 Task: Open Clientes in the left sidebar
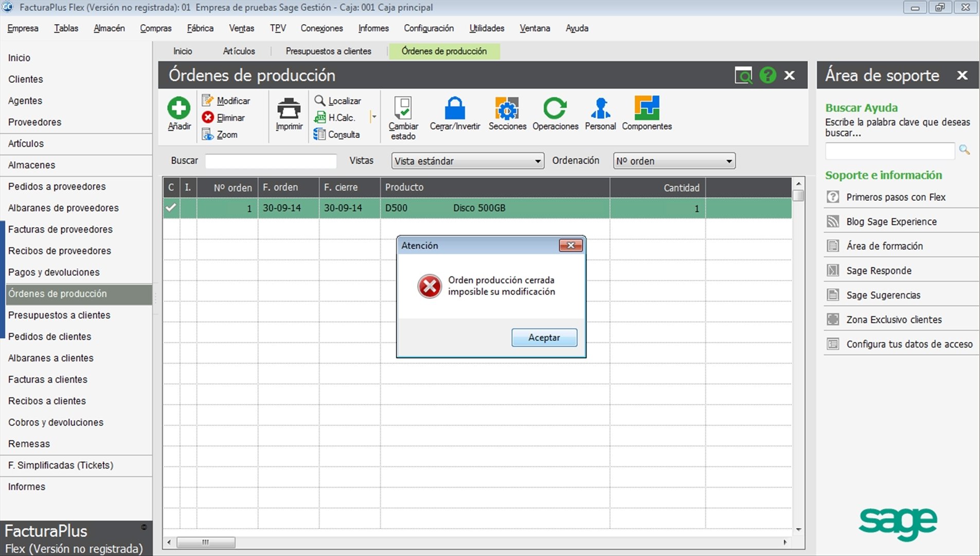tap(76, 79)
